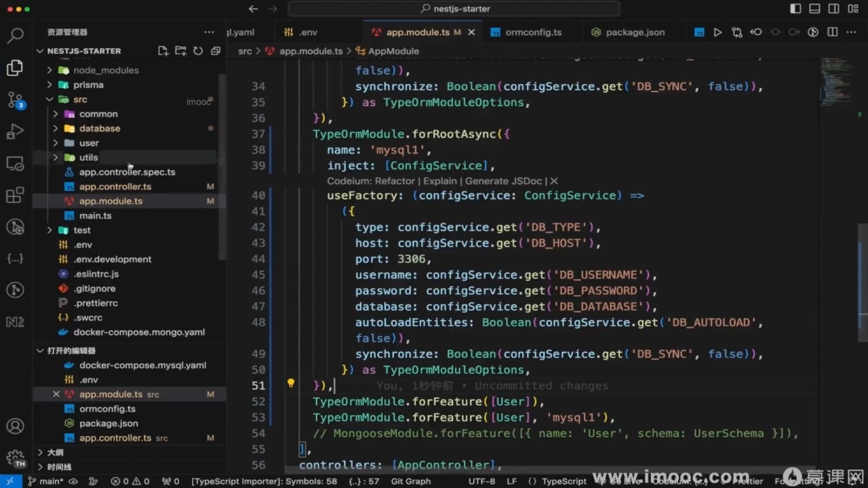
Task: Change LF line ending in status bar
Action: 512,481
